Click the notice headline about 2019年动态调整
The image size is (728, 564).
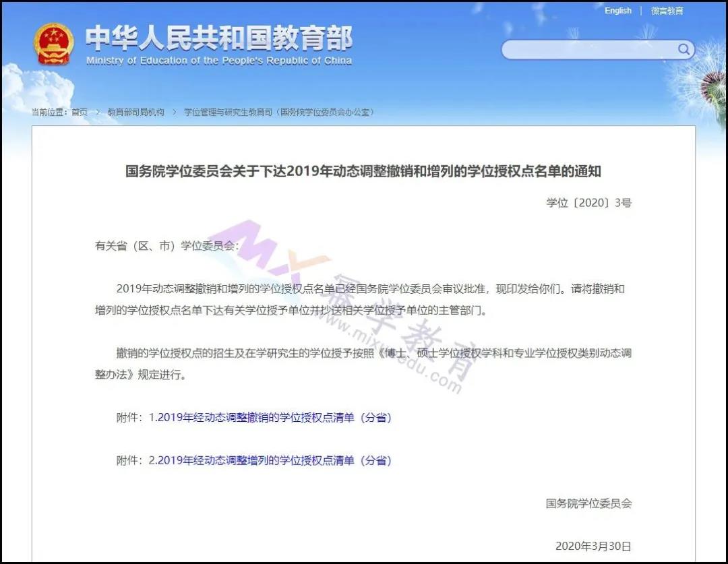pyautogui.click(x=363, y=171)
